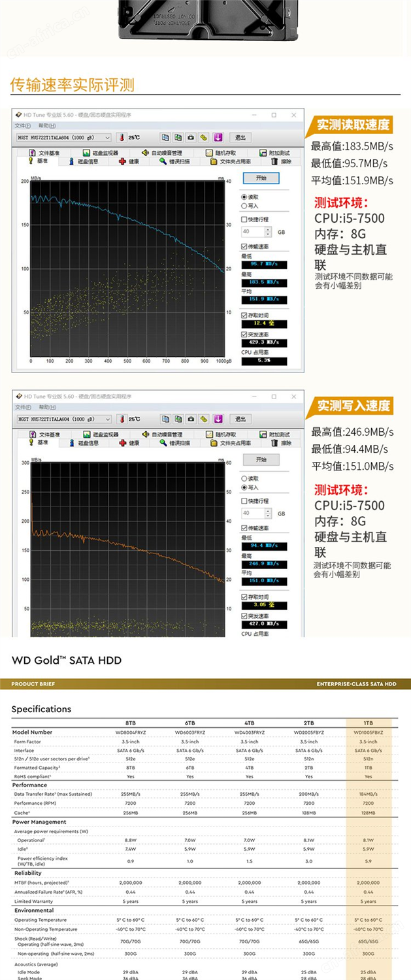The height and width of the screenshot is (980, 411).
Task: Click HD Tune app icon in write-test title bar
Action: 18,396
